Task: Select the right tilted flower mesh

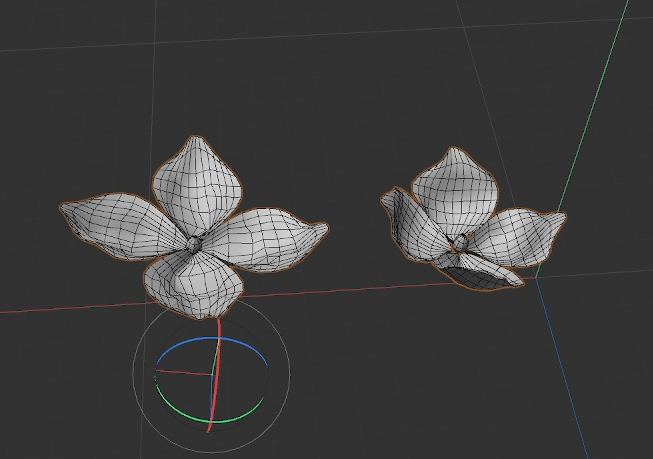Action: (473, 219)
